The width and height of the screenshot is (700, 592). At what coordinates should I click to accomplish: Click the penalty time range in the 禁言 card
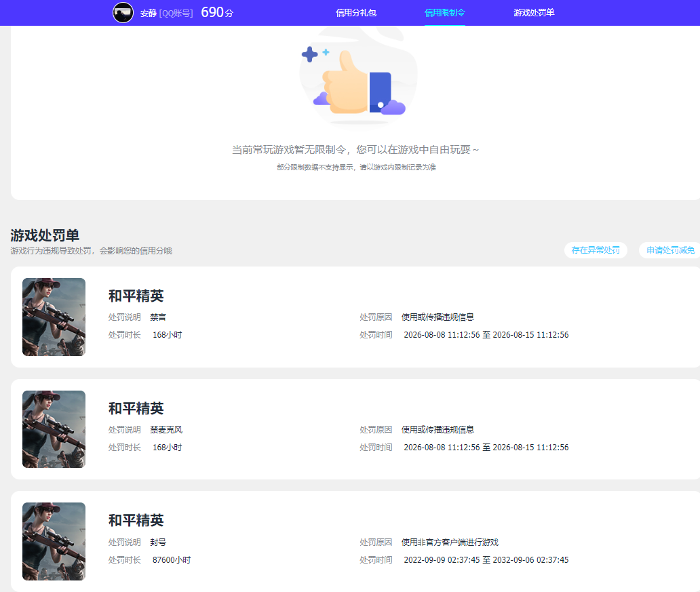(486, 335)
